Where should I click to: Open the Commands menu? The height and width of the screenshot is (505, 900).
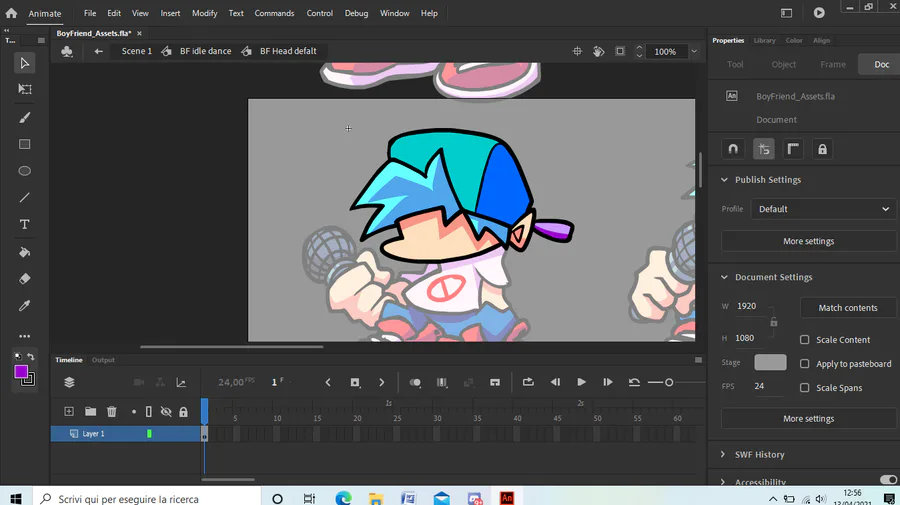tap(274, 13)
